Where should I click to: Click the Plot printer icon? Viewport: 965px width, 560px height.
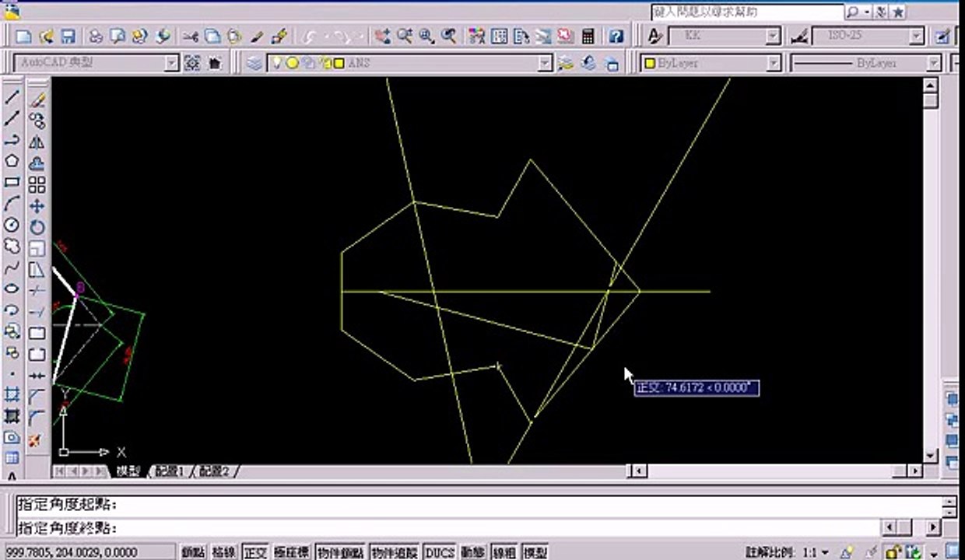95,37
